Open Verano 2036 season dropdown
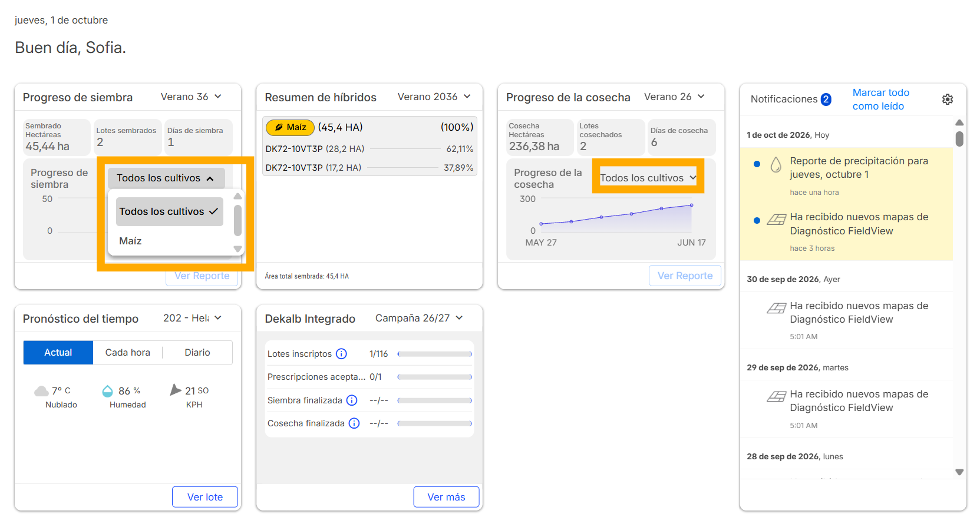The width and height of the screenshot is (980, 527). pos(434,97)
